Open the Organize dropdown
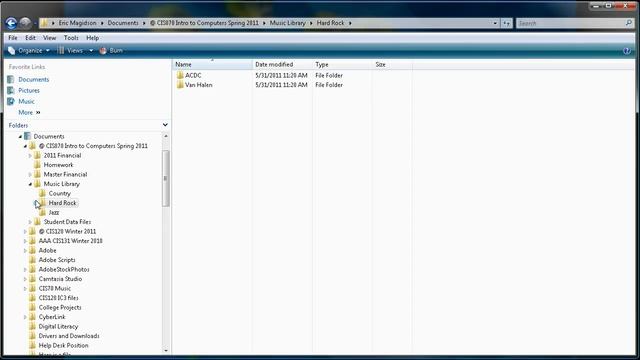The height and width of the screenshot is (360, 640). [29, 51]
